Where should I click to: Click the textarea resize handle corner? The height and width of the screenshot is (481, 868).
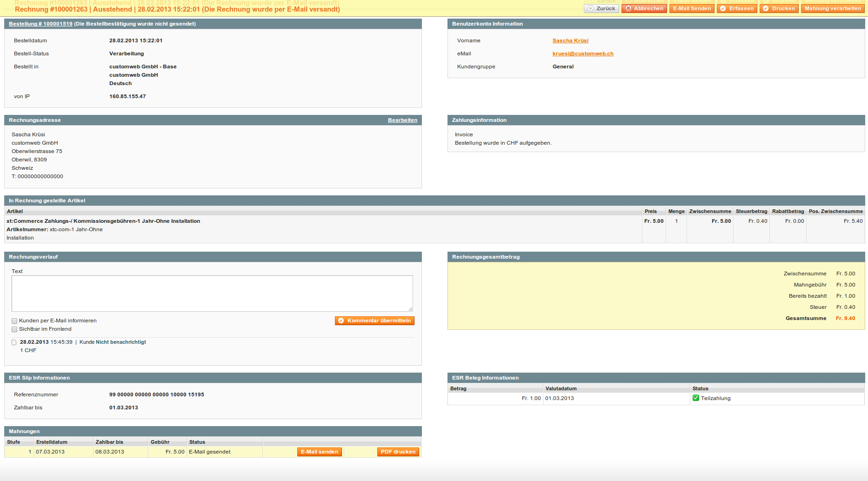click(x=410, y=309)
